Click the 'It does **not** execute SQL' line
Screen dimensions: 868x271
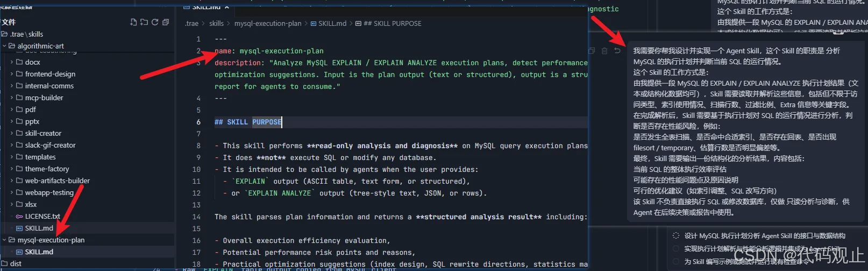[325, 157]
